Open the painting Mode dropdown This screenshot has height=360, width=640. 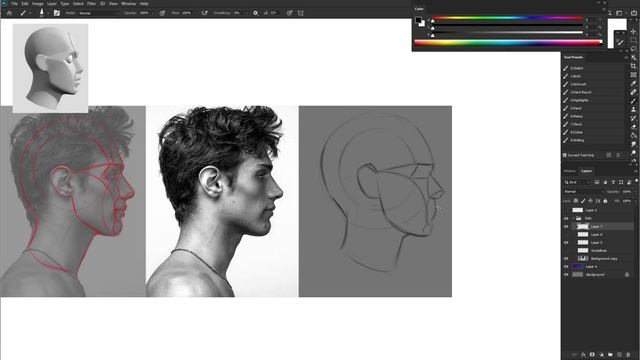click(x=99, y=13)
